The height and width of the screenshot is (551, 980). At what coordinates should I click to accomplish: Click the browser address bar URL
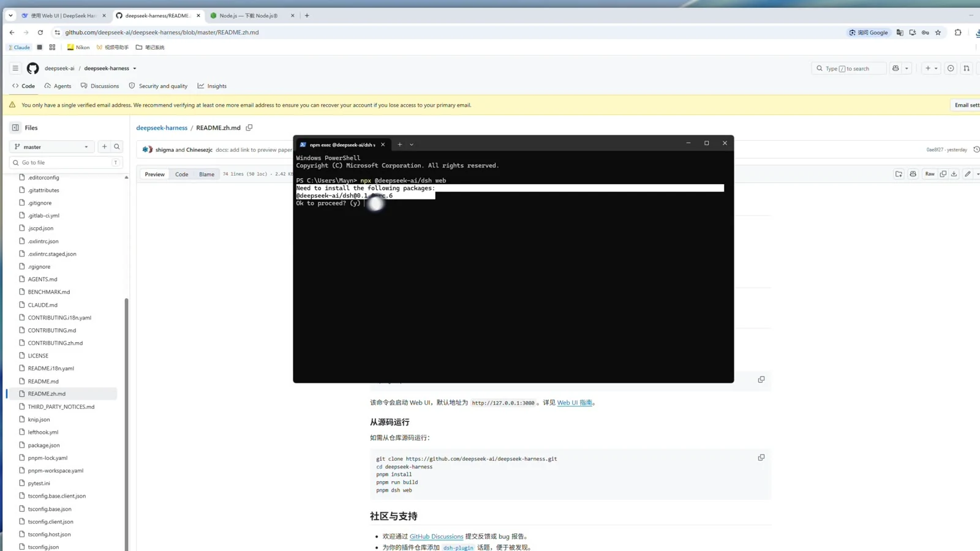[162, 32]
